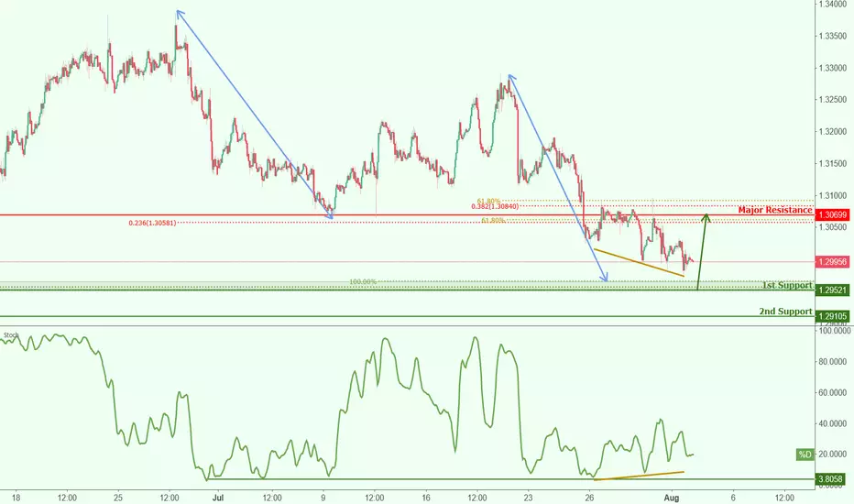Click the 0.382(1.30840) Fibonacci label
Screen dimensions: 854x504
tap(495, 206)
